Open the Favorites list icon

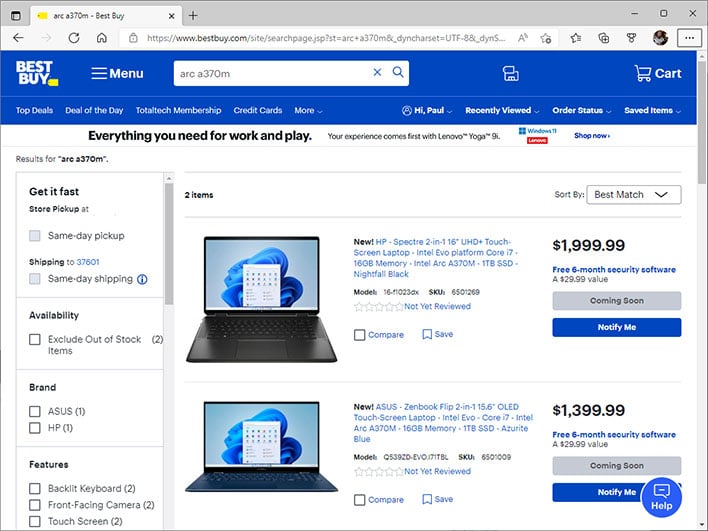[576, 38]
